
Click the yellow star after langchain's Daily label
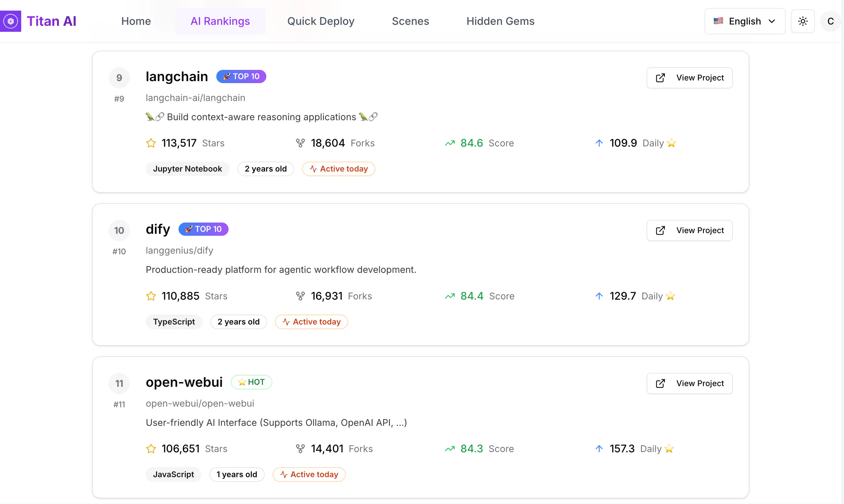point(671,143)
